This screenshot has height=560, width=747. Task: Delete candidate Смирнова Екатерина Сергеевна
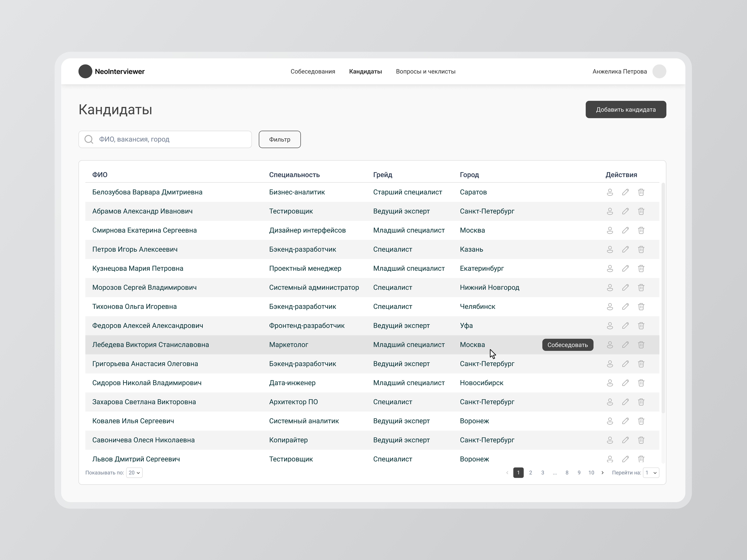tap(641, 230)
